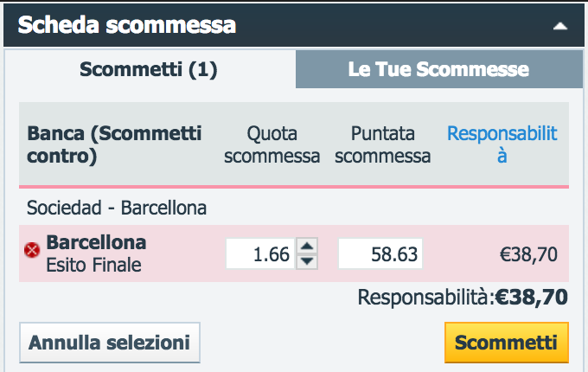Click Annulla selezioni button
The width and height of the screenshot is (588, 372).
(110, 343)
